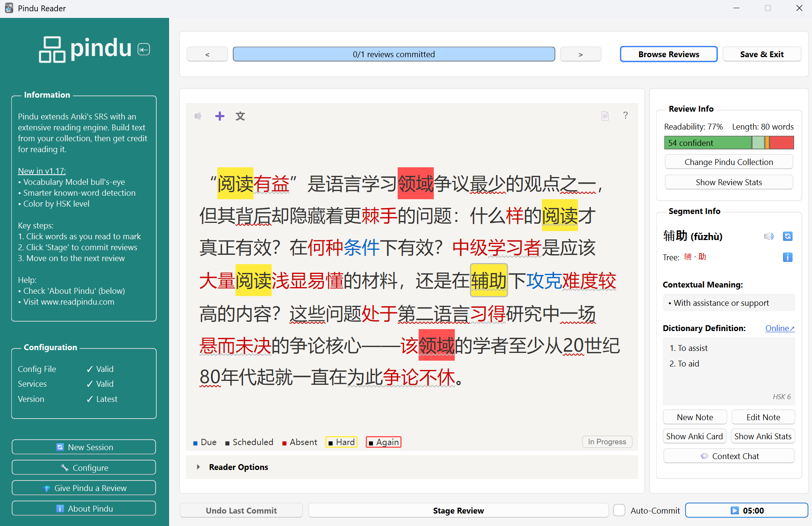812x526 pixels.
Task: Click the reviews committed progress bar
Action: [394, 54]
